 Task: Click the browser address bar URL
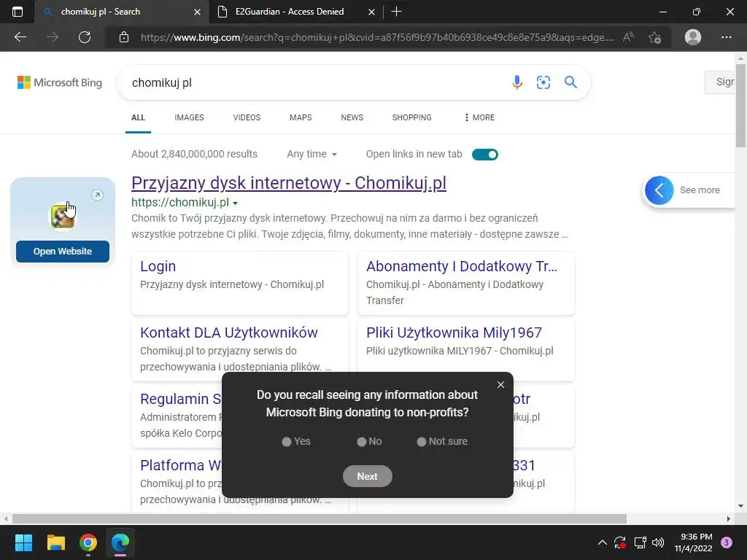[x=377, y=37]
